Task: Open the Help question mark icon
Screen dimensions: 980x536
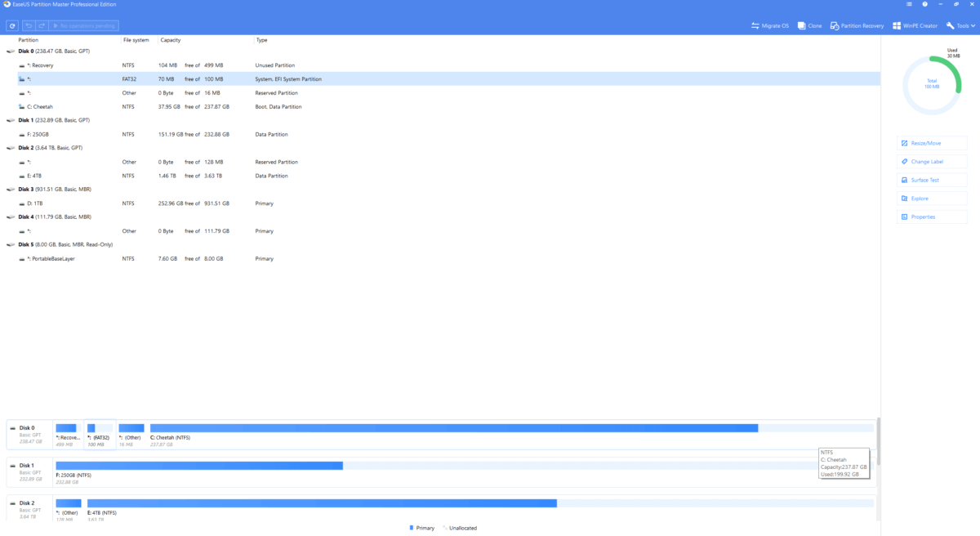Action: [x=925, y=5]
